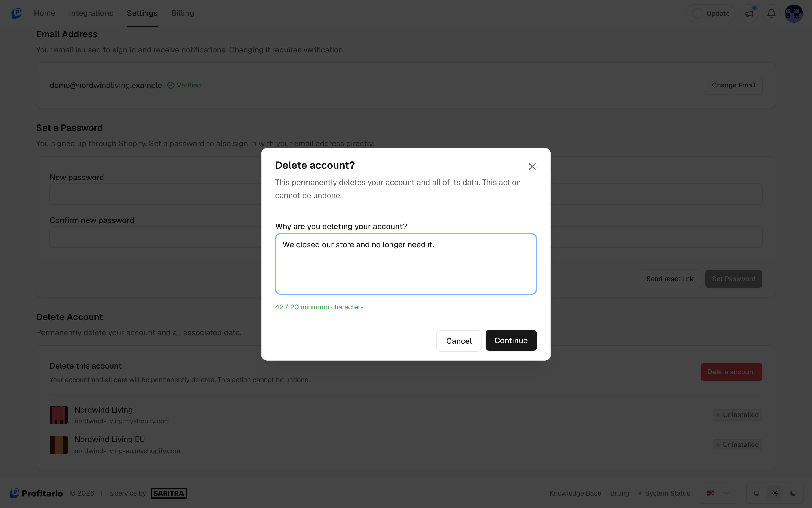812x508 pixels.
Task: Cancel the account deletion dialog
Action: (x=459, y=341)
